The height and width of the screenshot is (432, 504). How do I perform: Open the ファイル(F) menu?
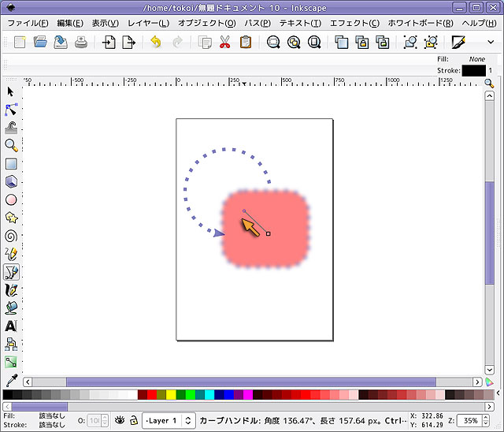28,24
